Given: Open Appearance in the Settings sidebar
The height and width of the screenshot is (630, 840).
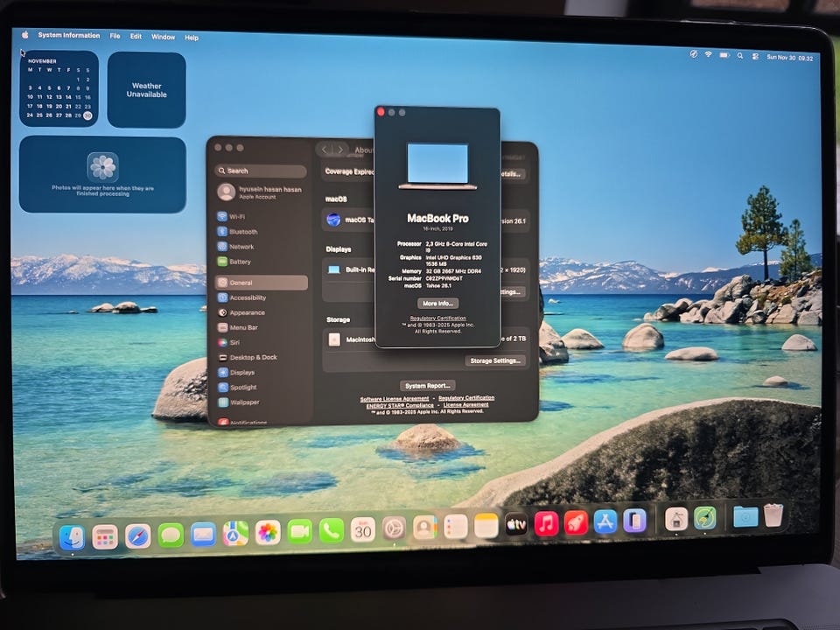Looking at the screenshot, I should tap(262, 312).
